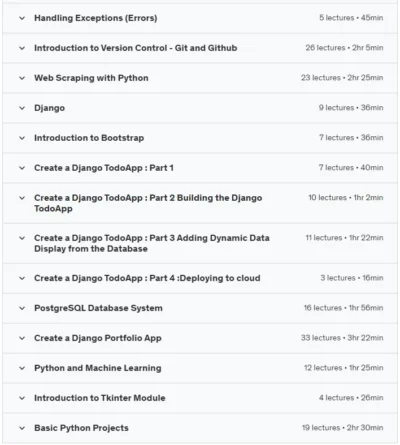
Task: Open Create a Django Portfolio App section
Action: pyautogui.click(x=98, y=338)
